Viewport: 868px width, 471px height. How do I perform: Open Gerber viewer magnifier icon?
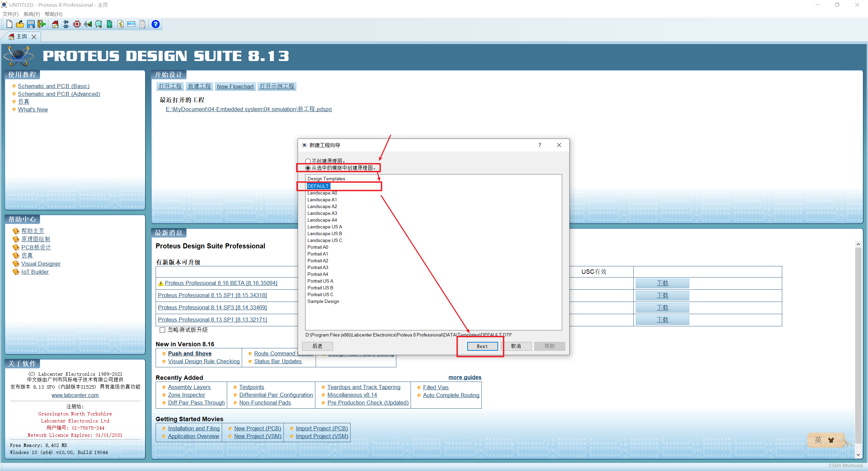point(99,24)
